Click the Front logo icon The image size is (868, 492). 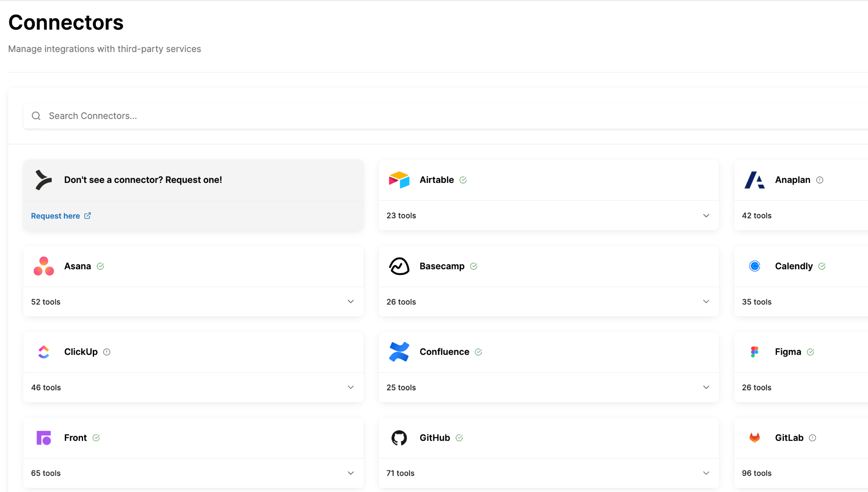pos(44,438)
